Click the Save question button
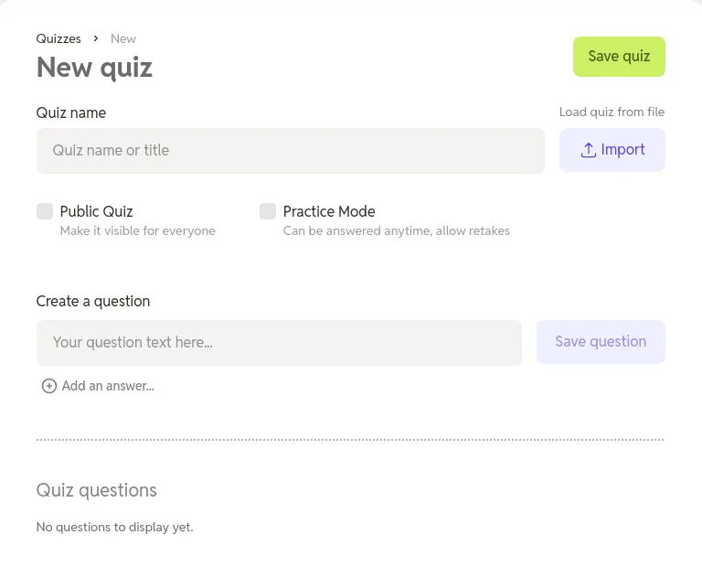 pyautogui.click(x=601, y=342)
